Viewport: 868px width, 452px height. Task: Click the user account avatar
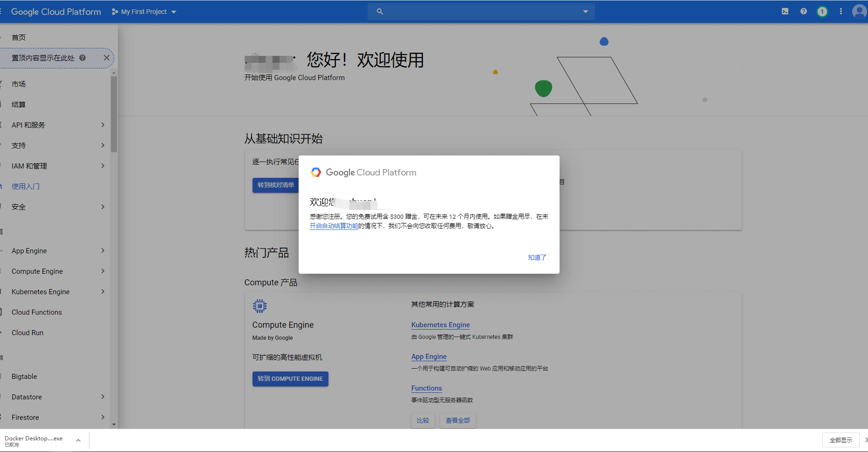coord(859,12)
